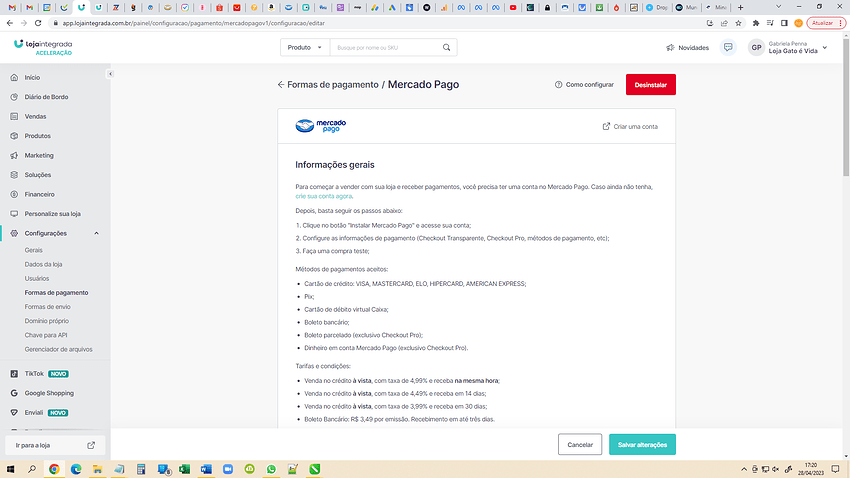This screenshot has height=478, width=850.
Task: Open Zoom from the taskbar
Action: [x=228, y=469]
